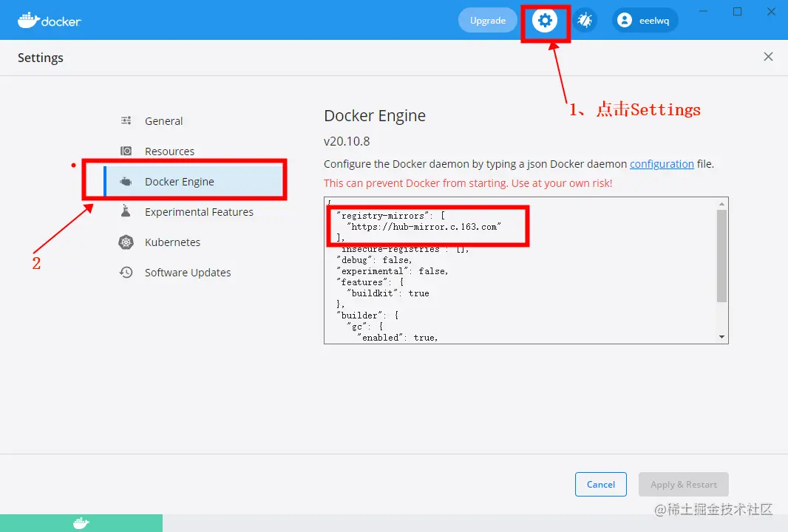Click the Kubernetes helm wheel icon

(126, 242)
